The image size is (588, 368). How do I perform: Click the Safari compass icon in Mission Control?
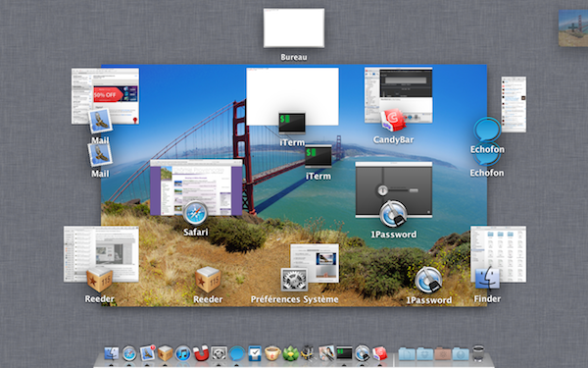point(195,214)
